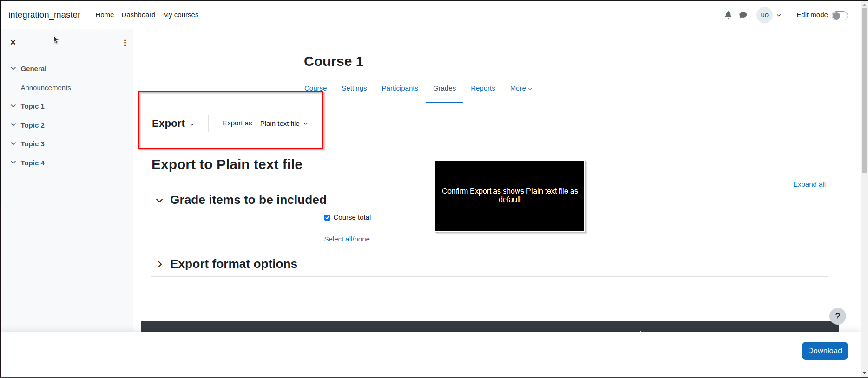
Task: Click the 'uo' user avatar
Action: [x=764, y=15]
